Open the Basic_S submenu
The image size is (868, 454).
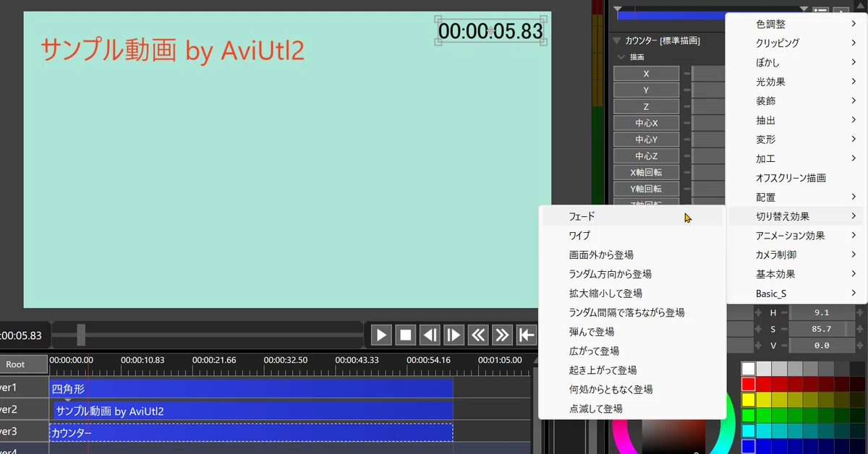[798, 294]
